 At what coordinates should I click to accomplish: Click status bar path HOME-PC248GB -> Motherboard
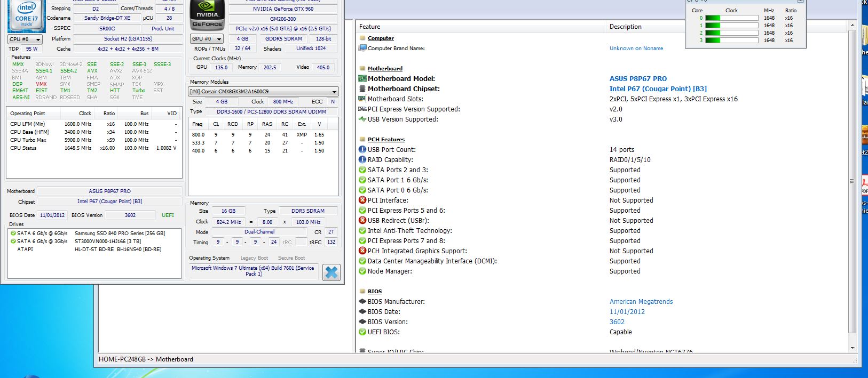pos(146,359)
